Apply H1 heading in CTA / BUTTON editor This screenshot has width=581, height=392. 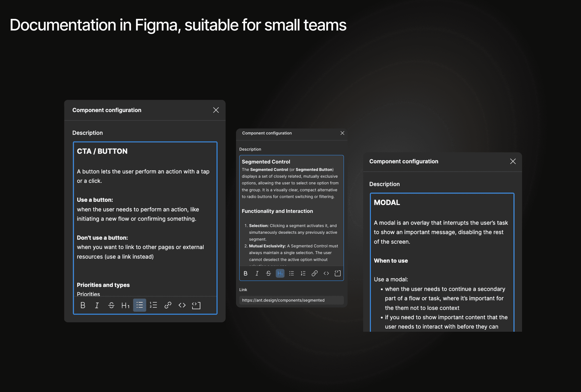point(125,305)
